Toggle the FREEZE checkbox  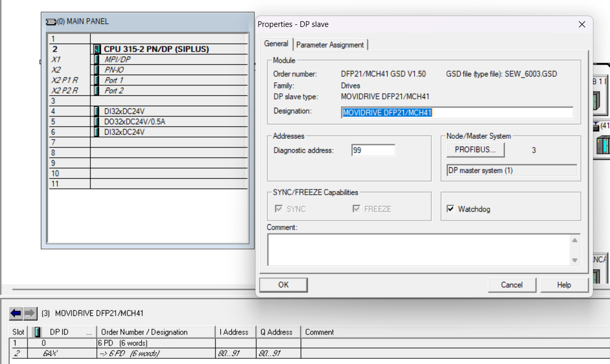(357, 209)
